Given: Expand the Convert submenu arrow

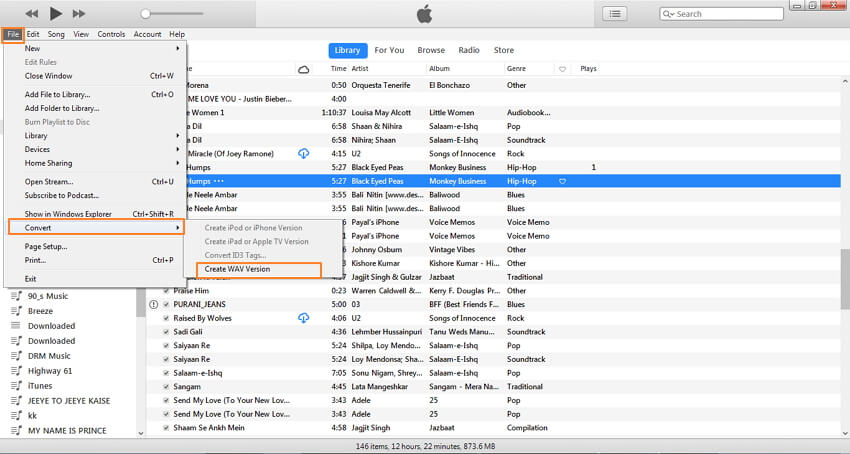Looking at the screenshot, I should [x=177, y=228].
